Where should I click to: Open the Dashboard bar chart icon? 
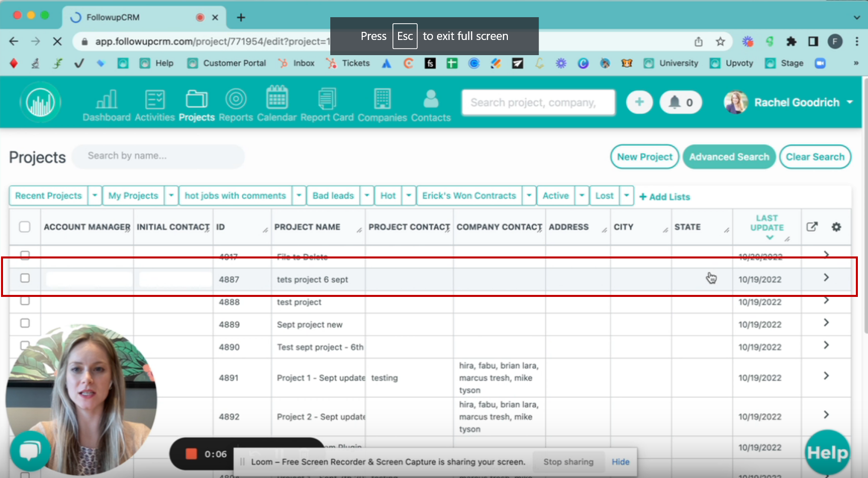[x=106, y=100]
